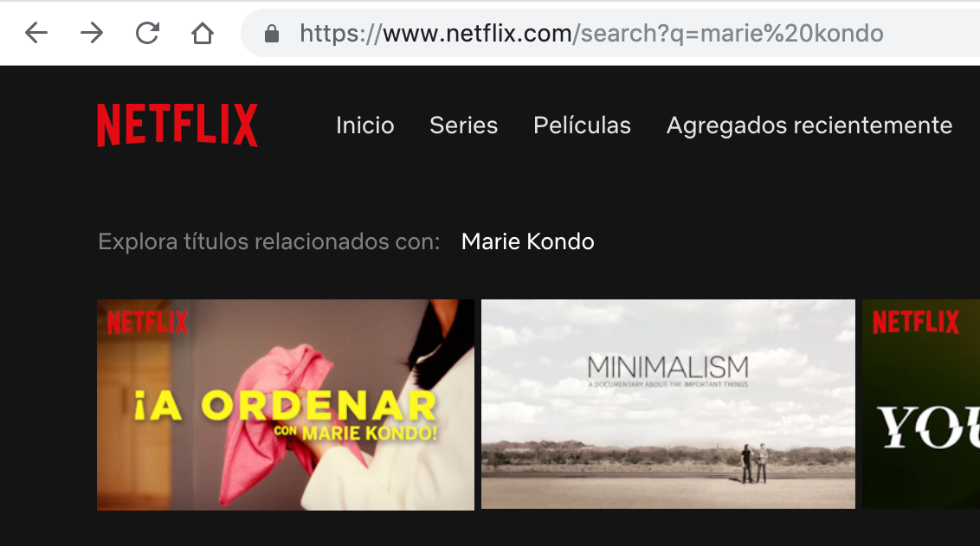Click the browser forward arrow

tap(92, 33)
